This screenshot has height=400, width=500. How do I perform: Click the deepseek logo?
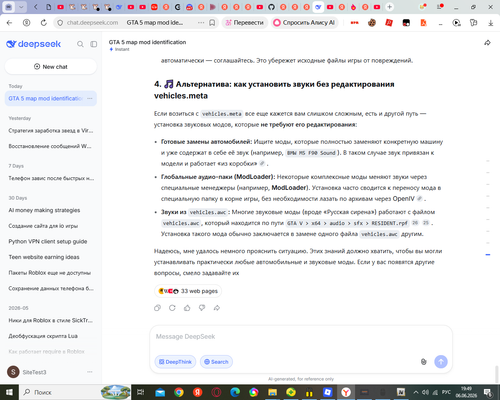(x=34, y=44)
